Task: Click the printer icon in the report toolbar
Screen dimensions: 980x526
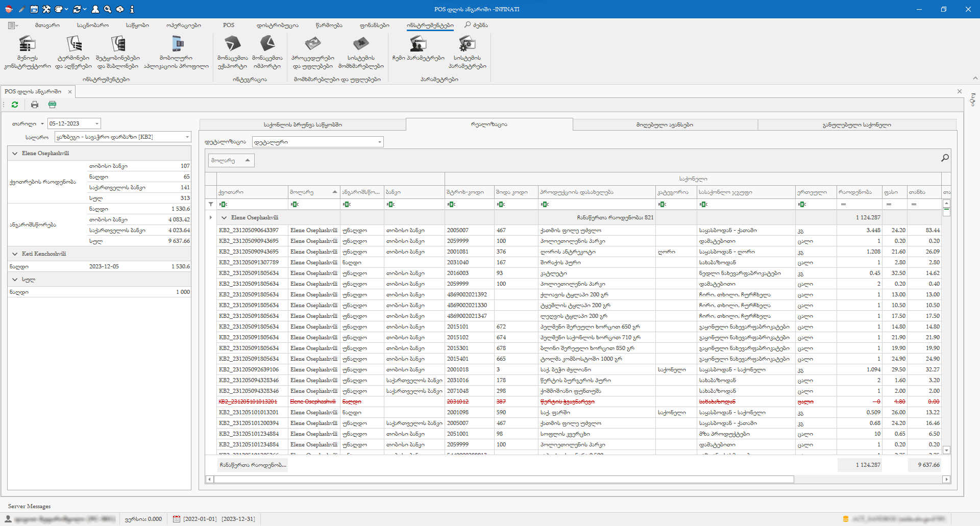Action: [35, 105]
